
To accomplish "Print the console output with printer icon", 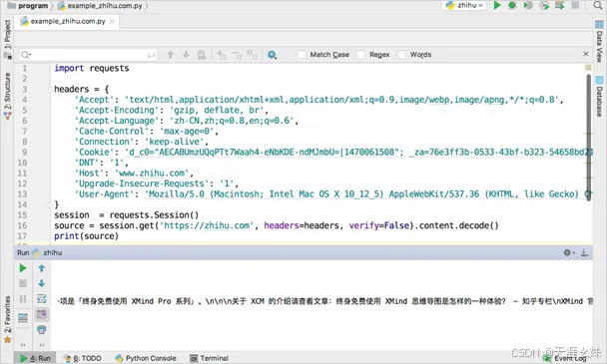I will (x=41, y=329).
